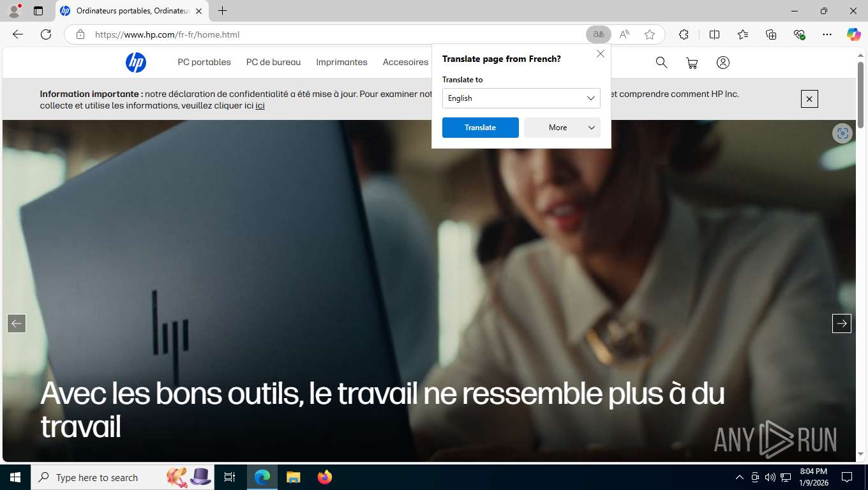Image resolution: width=868 pixels, height=490 pixels.
Task: Refresh the page
Action: pos(46,34)
